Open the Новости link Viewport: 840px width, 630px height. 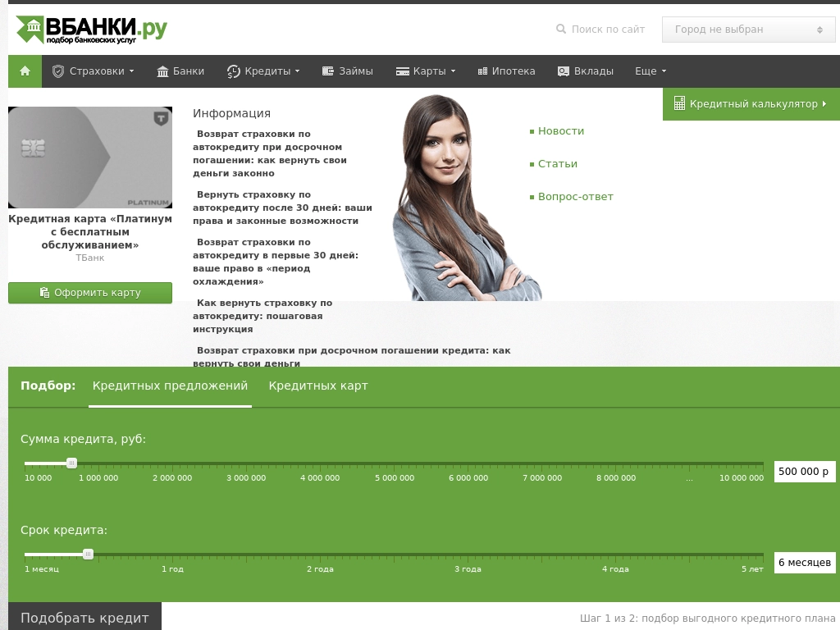tap(561, 131)
